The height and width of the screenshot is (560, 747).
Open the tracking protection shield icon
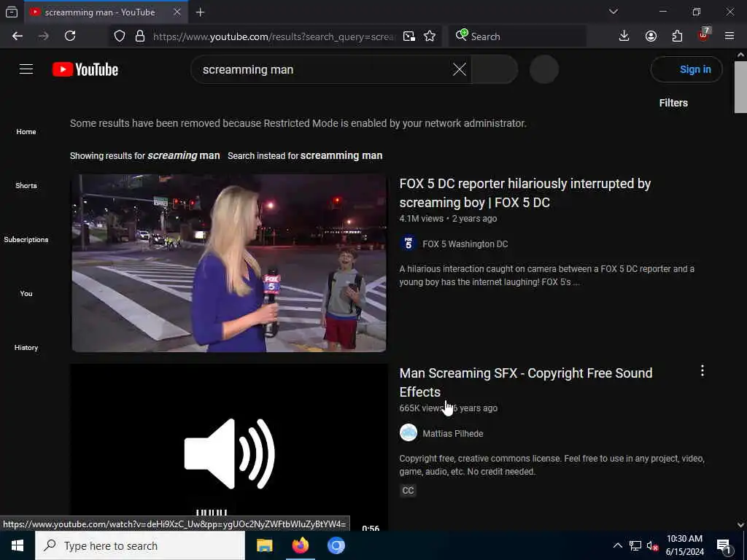tap(120, 36)
